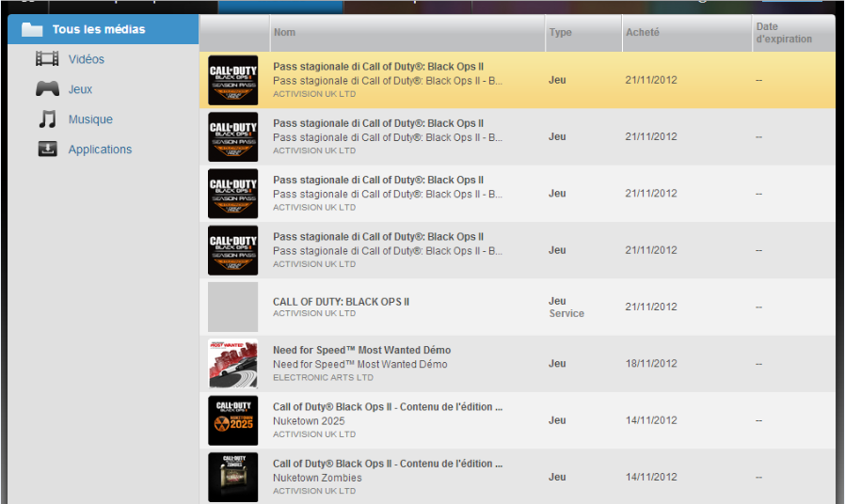Image resolution: width=845 pixels, height=504 pixels.
Task: Click the film strip Vidéos icon
Action: coord(47,58)
